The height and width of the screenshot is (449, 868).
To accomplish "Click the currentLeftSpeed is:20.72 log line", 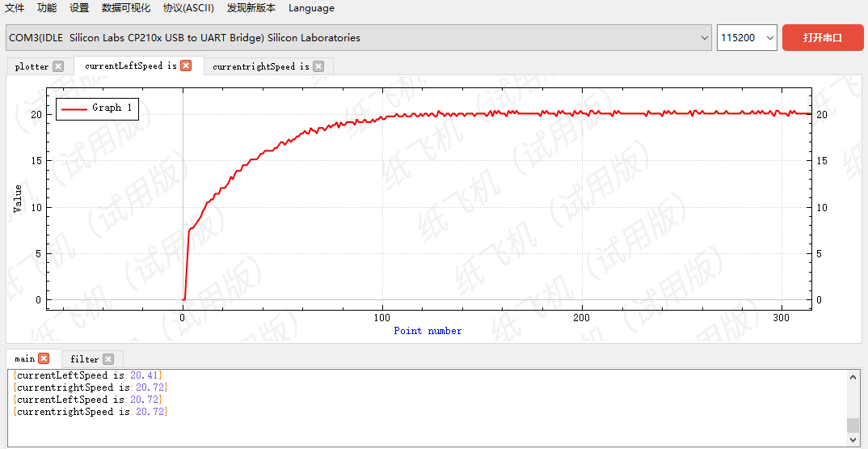I will [87, 399].
